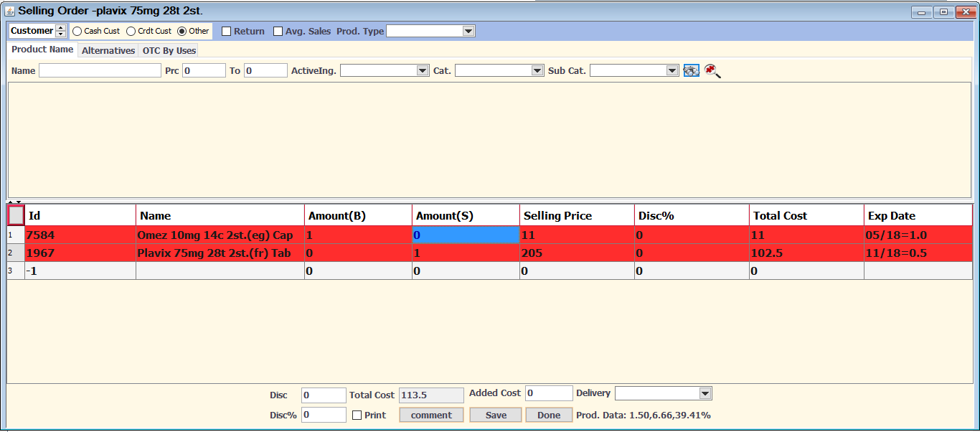Click the Prod. Data 1.50,6.66,39.41% text
Image resolution: width=980 pixels, height=432 pixels.
644,415
